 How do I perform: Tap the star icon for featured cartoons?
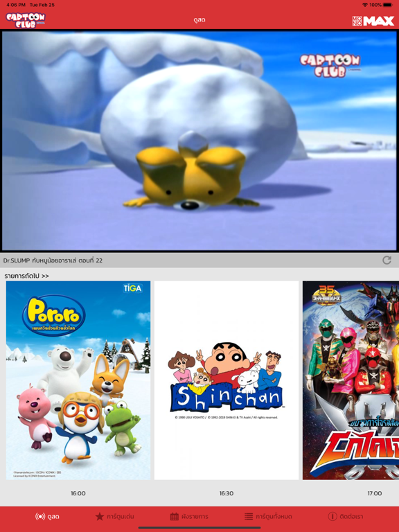pyautogui.click(x=100, y=516)
